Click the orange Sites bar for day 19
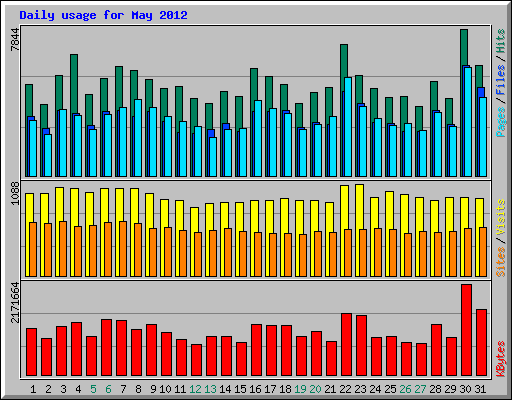 point(303,255)
